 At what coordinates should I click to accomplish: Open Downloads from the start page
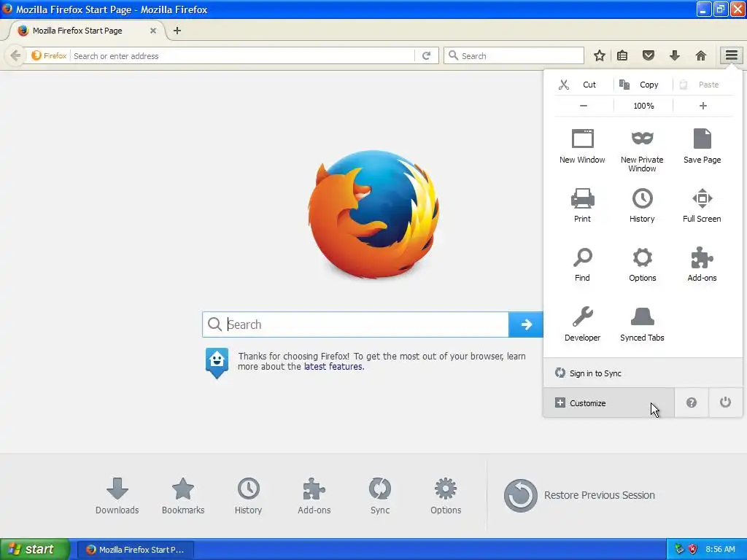(117, 495)
